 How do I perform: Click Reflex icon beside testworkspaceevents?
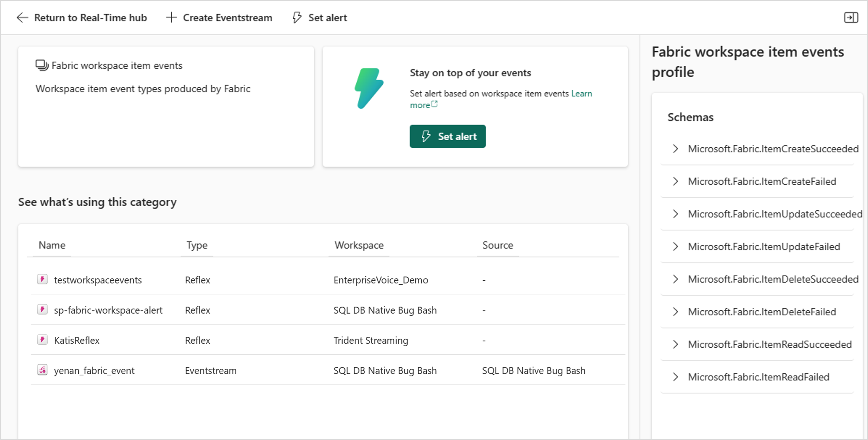click(x=42, y=279)
